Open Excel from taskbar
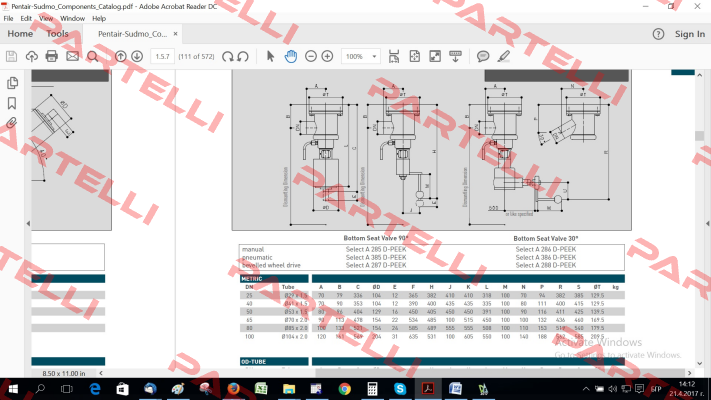Viewport: 711px width, 400px height. click(261, 389)
